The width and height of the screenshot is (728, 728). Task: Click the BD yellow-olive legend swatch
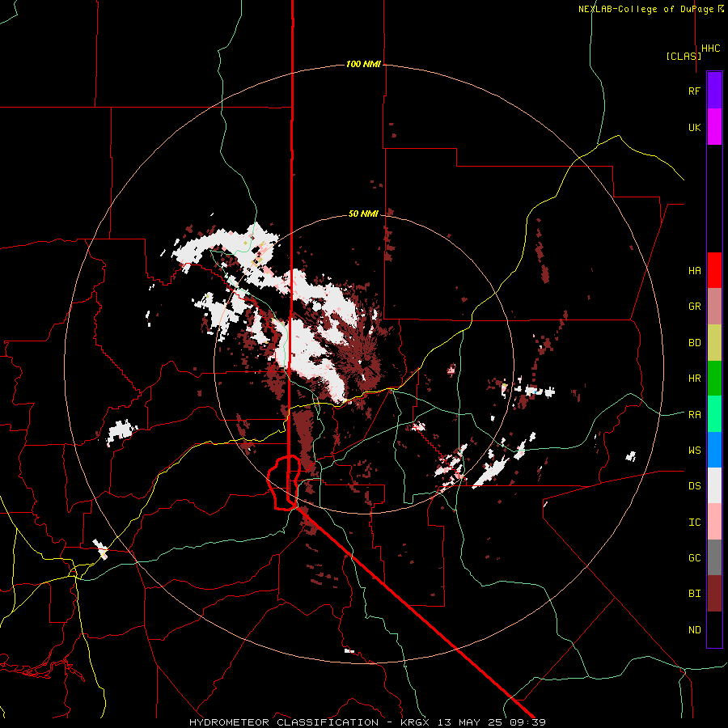pos(714,342)
